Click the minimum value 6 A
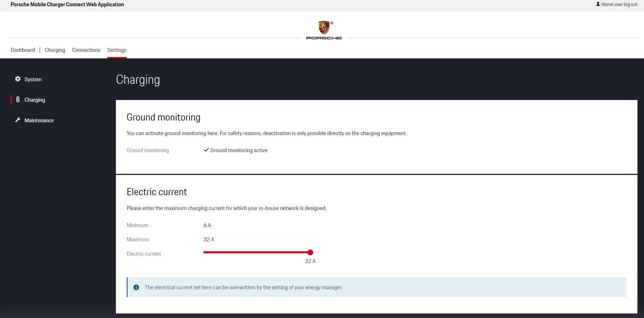 pos(207,225)
